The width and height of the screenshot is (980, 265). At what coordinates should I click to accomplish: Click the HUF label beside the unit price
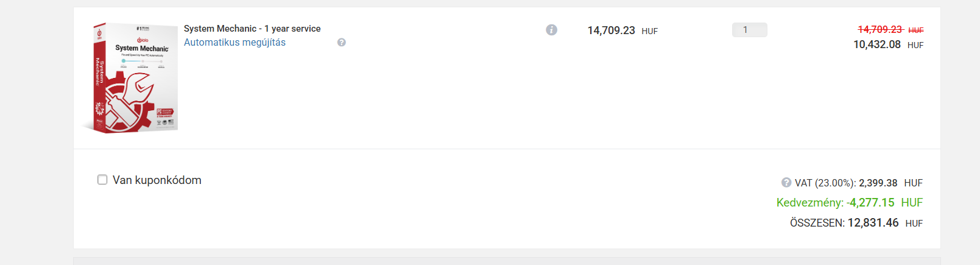coord(649,31)
